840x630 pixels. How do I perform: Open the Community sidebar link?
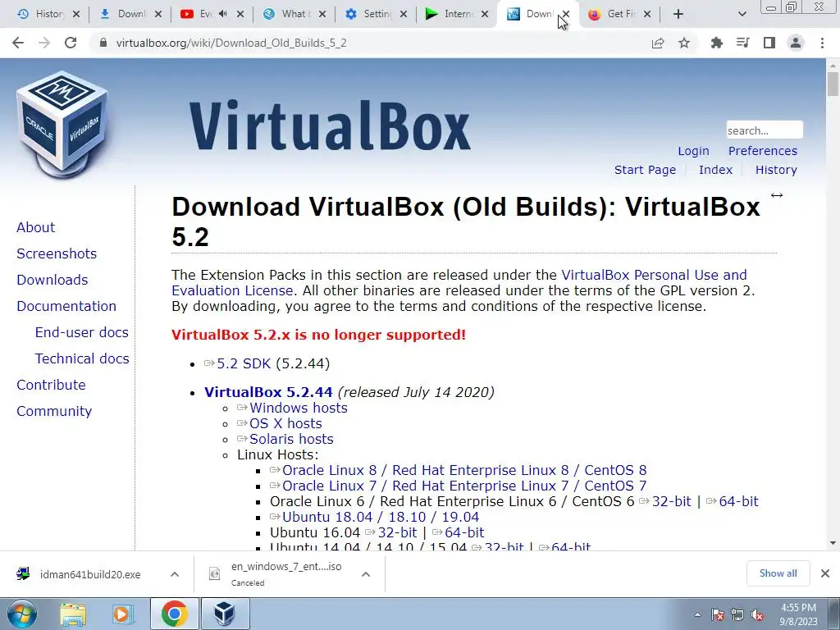point(54,411)
